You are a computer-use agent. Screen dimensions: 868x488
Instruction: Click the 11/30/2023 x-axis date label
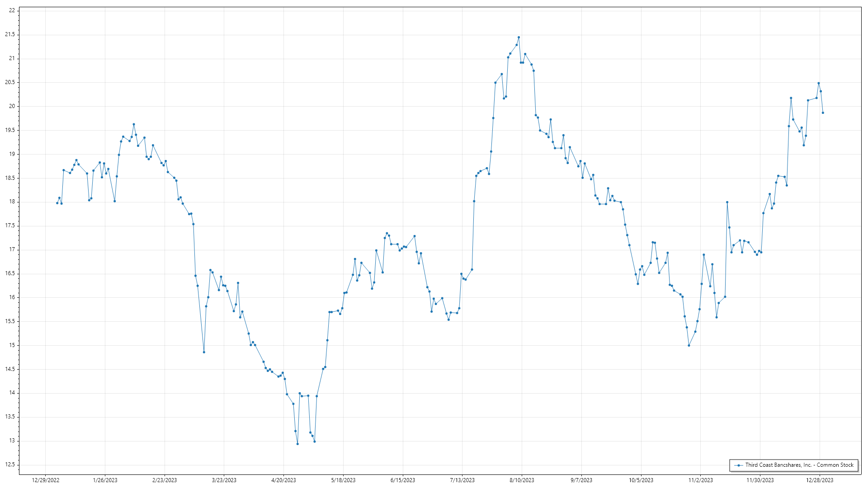click(760, 480)
